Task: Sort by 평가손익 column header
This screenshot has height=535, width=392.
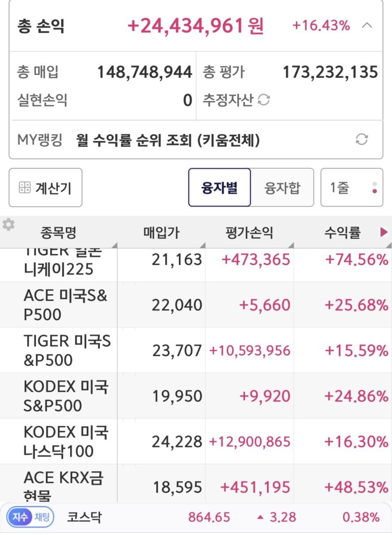Action: [x=249, y=232]
